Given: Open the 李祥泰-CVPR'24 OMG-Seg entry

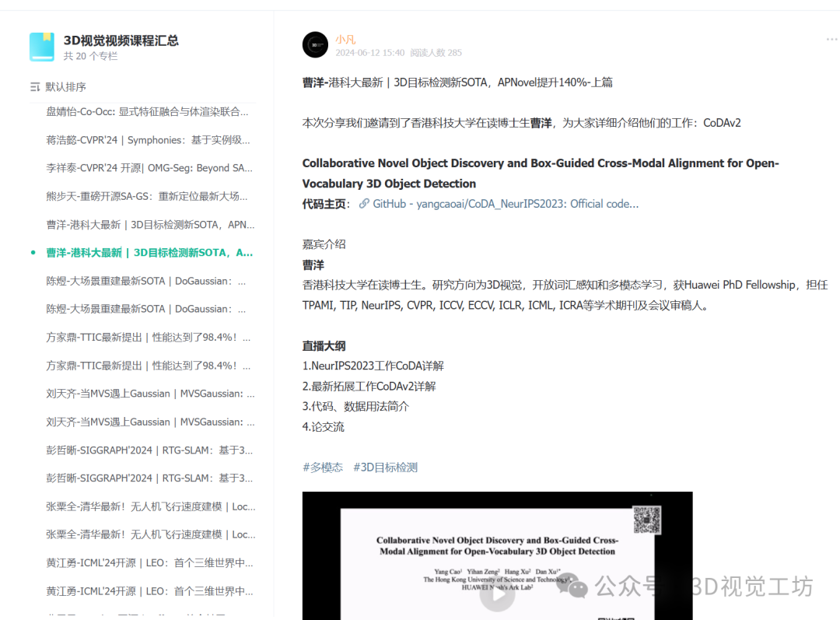Looking at the screenshot, I should tap(149, 168).
